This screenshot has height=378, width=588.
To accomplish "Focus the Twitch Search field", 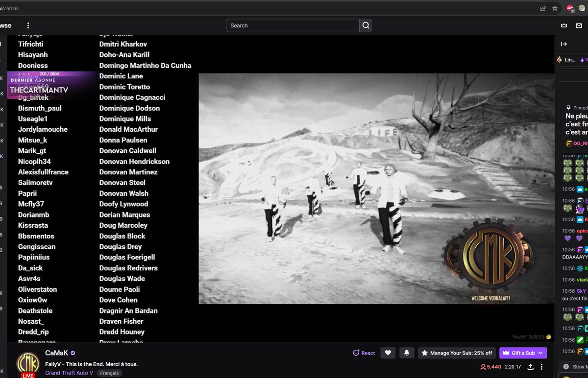I will (293, 25).
